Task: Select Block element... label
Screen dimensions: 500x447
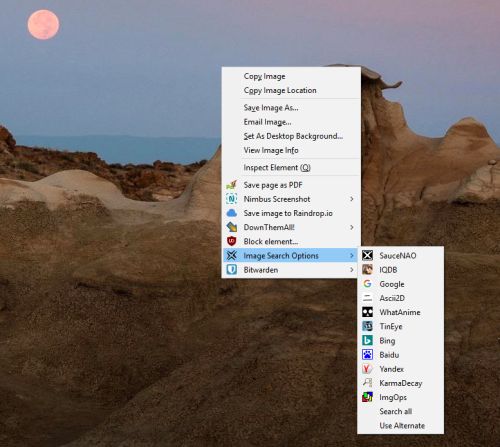Action: tap(271, 241)
